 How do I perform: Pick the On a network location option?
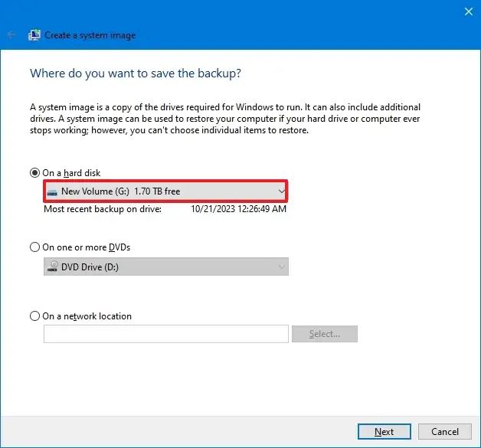34,316
